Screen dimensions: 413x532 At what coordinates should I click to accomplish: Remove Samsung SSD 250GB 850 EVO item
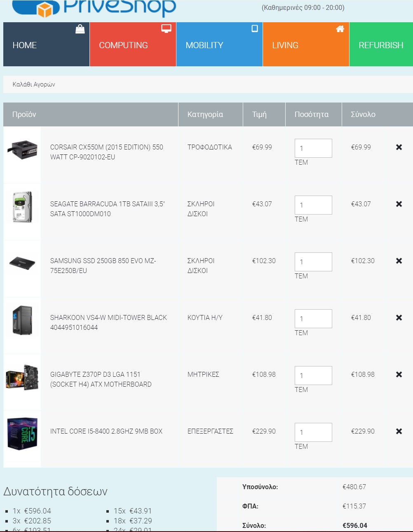click(x=399, y=261)
